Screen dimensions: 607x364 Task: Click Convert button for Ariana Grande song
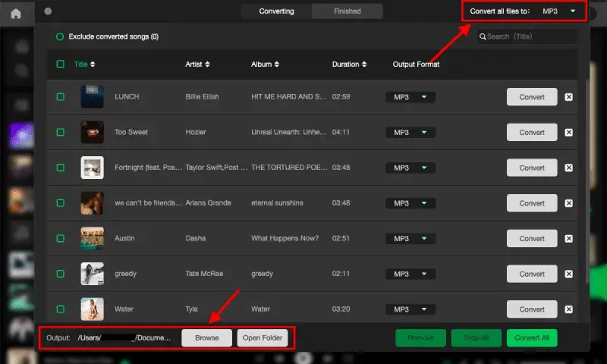pyautogui.click(x=532, y=203)
